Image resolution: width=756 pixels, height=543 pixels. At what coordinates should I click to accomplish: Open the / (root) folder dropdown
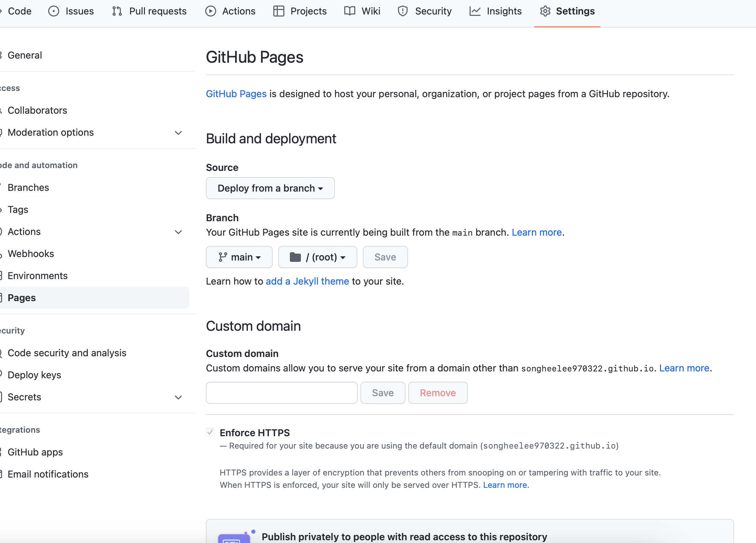coord(318,257)
